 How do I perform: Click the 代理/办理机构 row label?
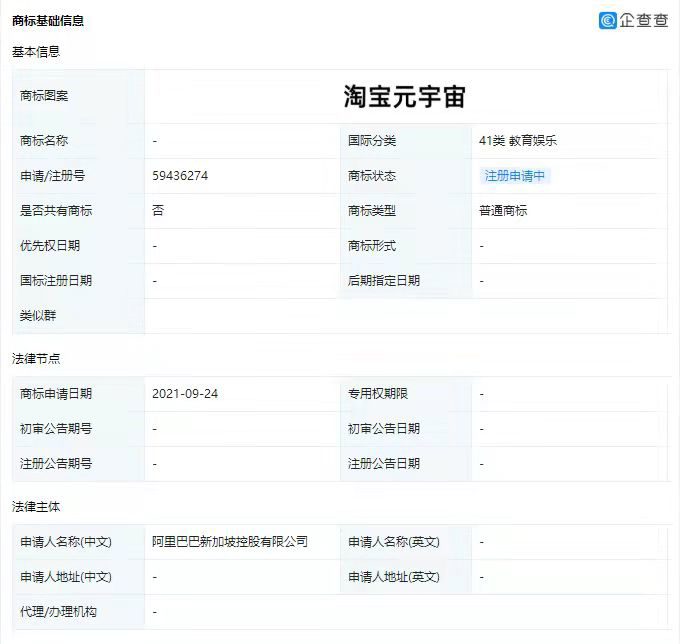(59, 612)
